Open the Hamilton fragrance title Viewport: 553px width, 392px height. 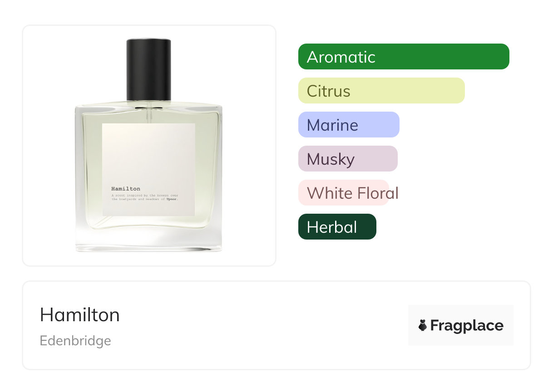(80, 315)
